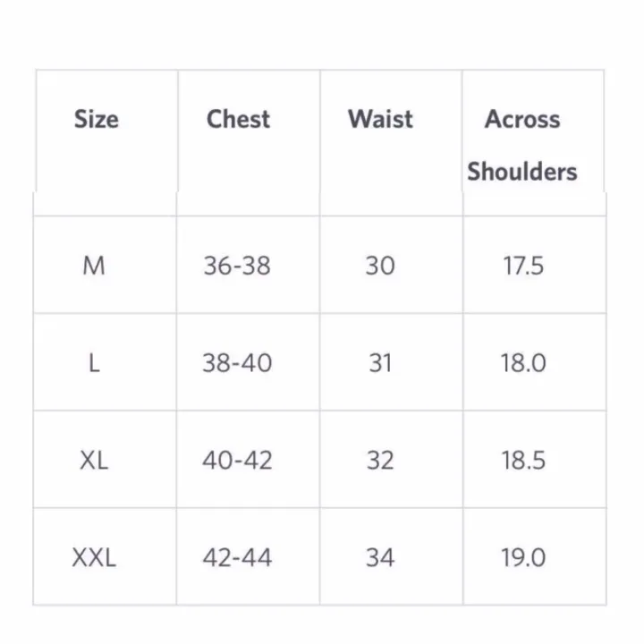Select waist value 34

(380, 558)
